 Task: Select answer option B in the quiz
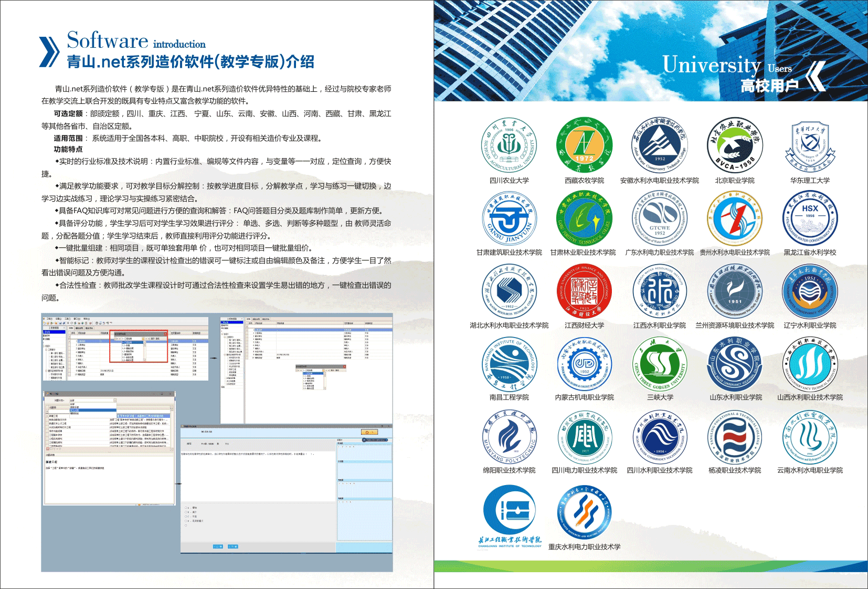click(x=186, y=512)
